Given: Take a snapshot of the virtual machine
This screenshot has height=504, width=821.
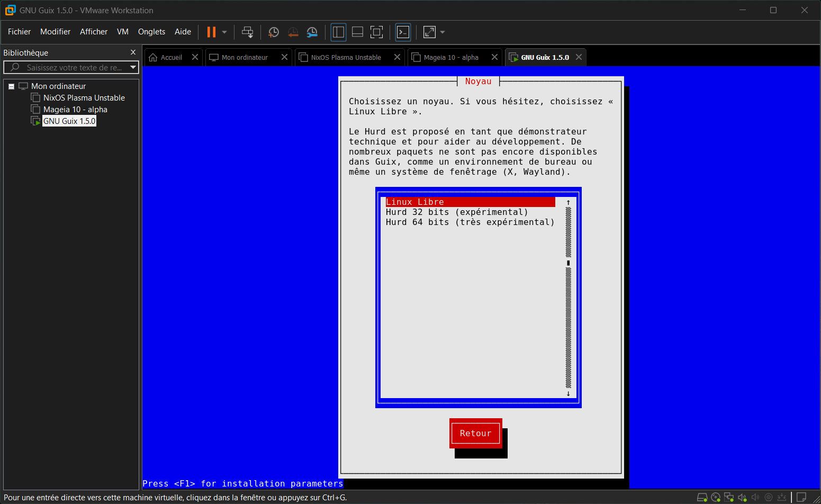Looking at the screenshot, I should (x=274, y=32).
